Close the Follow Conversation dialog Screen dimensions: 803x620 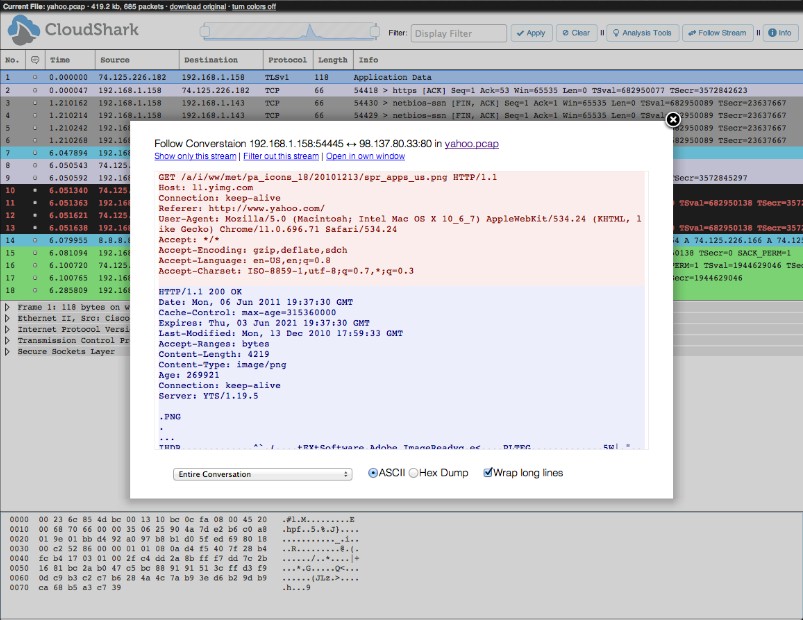(x=673, y=120)
